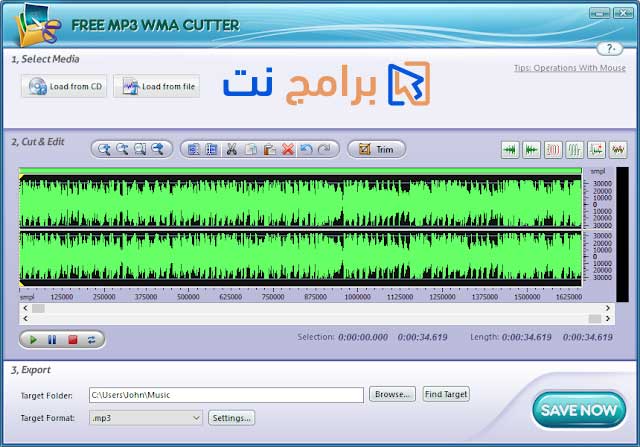Click the lower scrollbar right arrow
The height and width of the screenshot is (447, 640).
coord(608,318)
